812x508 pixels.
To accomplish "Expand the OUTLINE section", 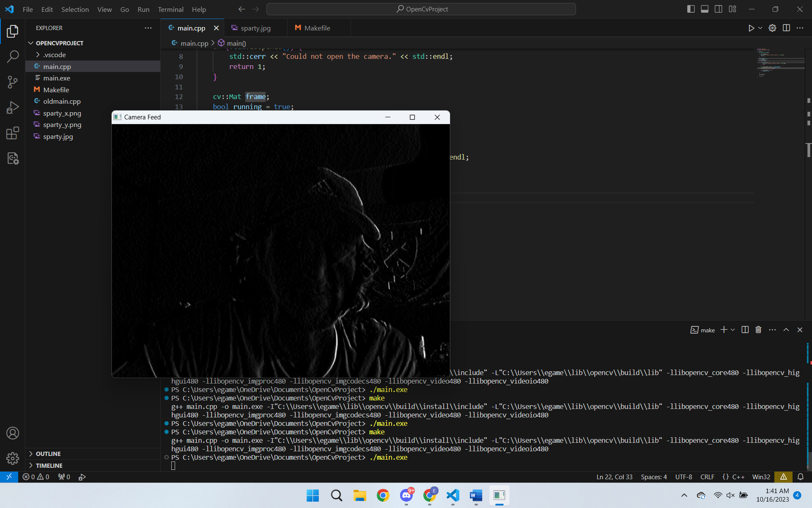I will coord(48,453).
